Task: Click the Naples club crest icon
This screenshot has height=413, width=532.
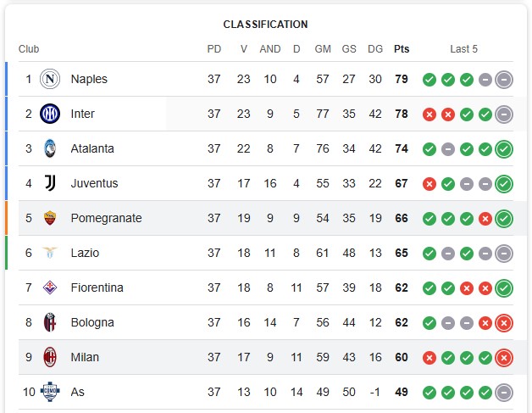Action: tap(50, 79)
